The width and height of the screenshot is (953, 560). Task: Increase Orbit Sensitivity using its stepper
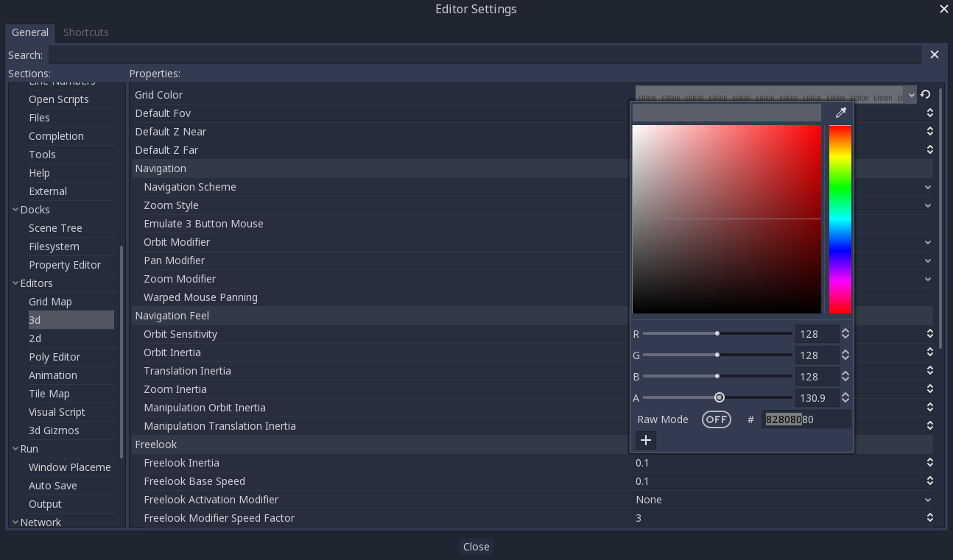pyautogui.click(x=929, y=330)
